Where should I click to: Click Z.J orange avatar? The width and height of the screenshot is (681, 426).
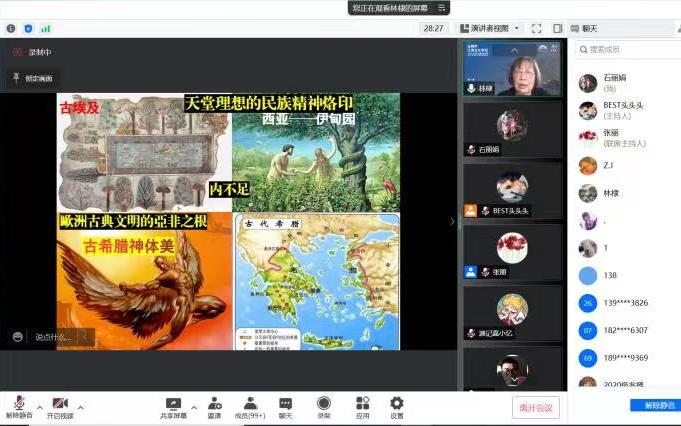coord(588,165)
